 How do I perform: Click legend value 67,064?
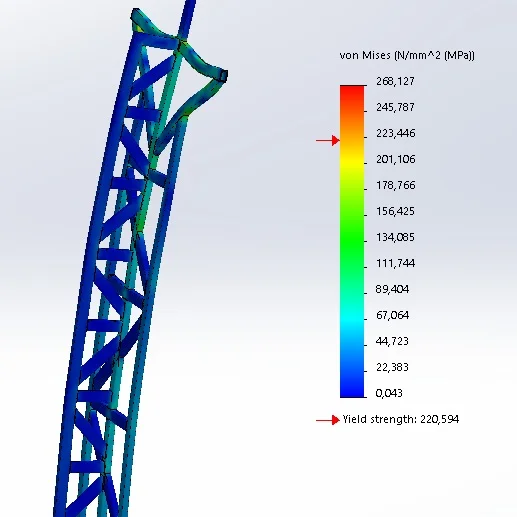coord(392,315)
